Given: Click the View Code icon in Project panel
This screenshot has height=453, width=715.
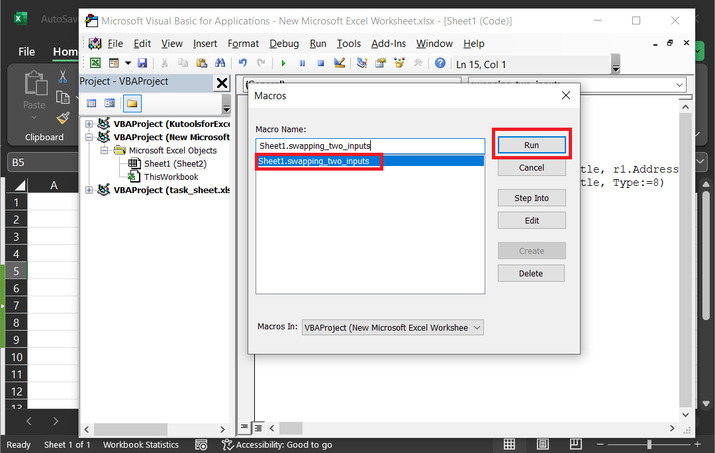Looking at the screenshot, I should click(91, 102).
